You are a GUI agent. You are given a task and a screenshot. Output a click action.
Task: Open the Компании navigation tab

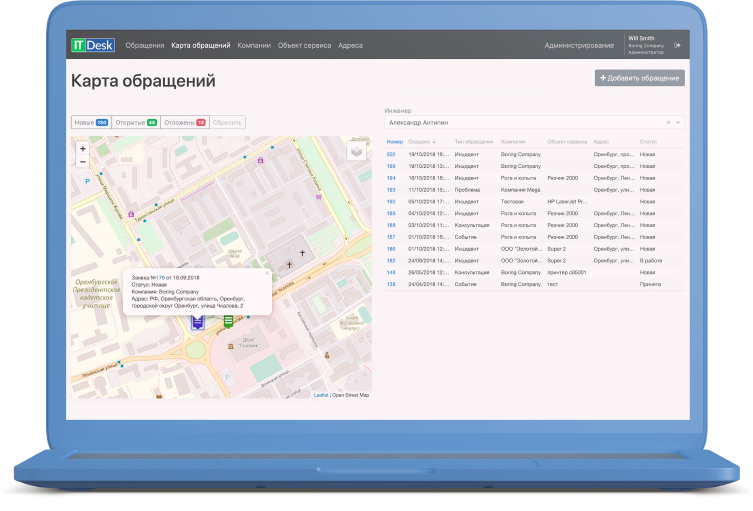[254, 45]
